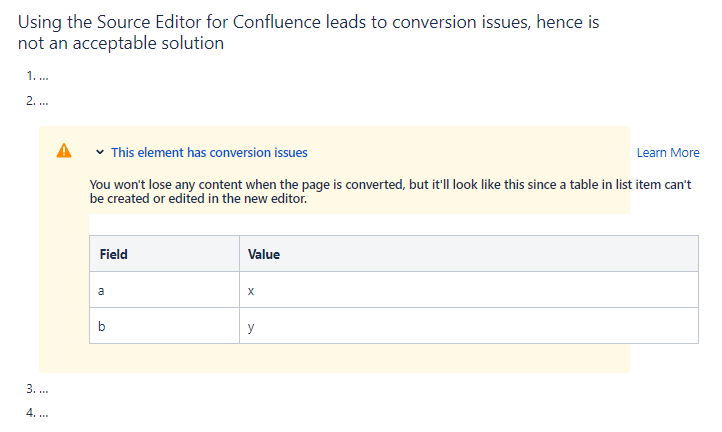Click list item number 4
The height and width of the screenshot is (432, 722).
pos(37,413)
